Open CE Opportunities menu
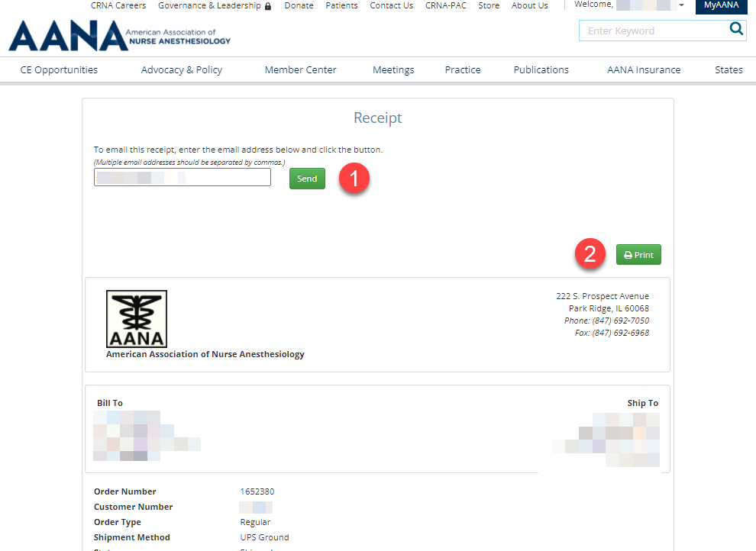 [59, 70]
